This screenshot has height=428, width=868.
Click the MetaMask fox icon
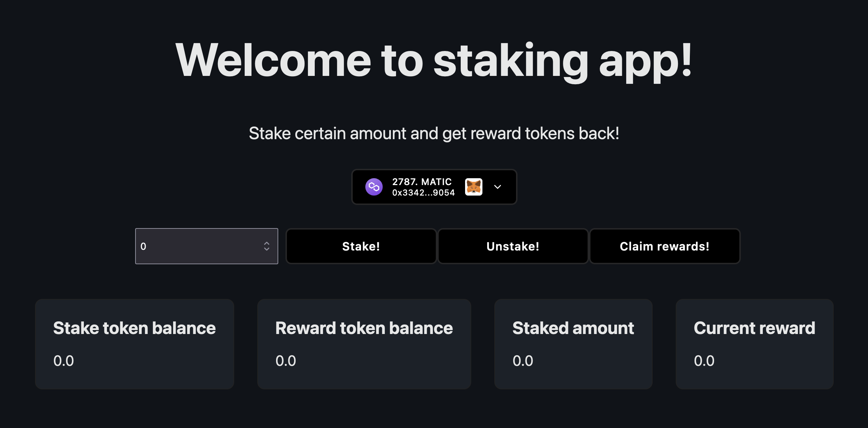473,187
